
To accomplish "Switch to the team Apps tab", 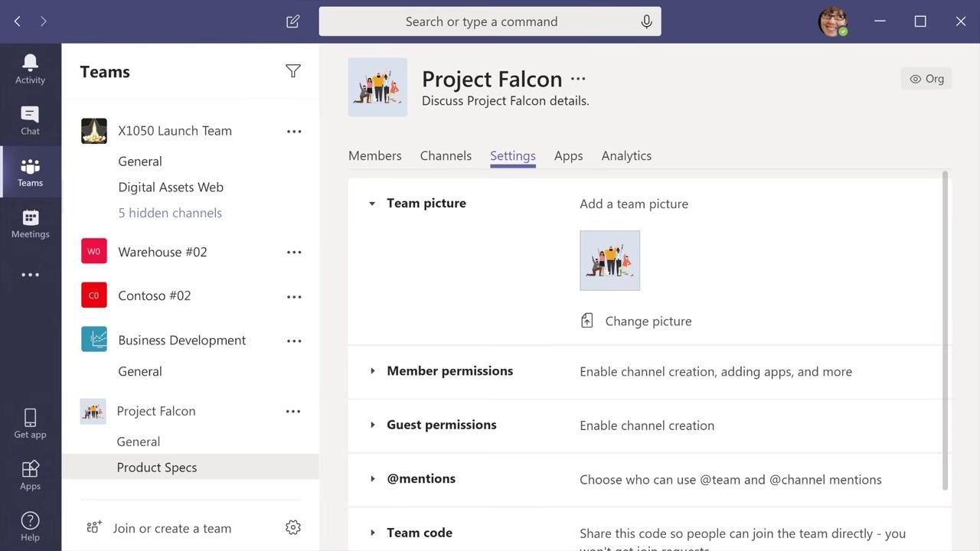I will (x=569, y=155).
